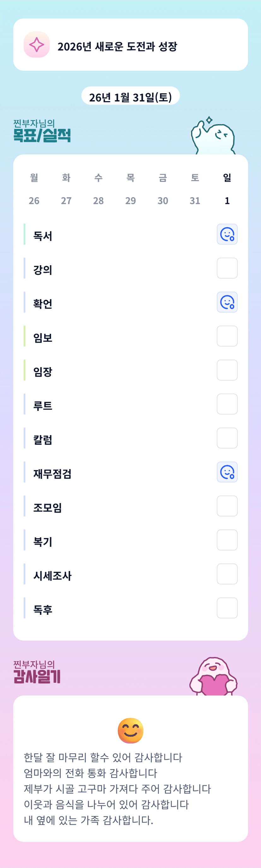Image resolution: width=261 pixels, height=868 pixels.
Task: Click the gratitude diary text entry
Action: pyautogui.click(x=117, y=789)
